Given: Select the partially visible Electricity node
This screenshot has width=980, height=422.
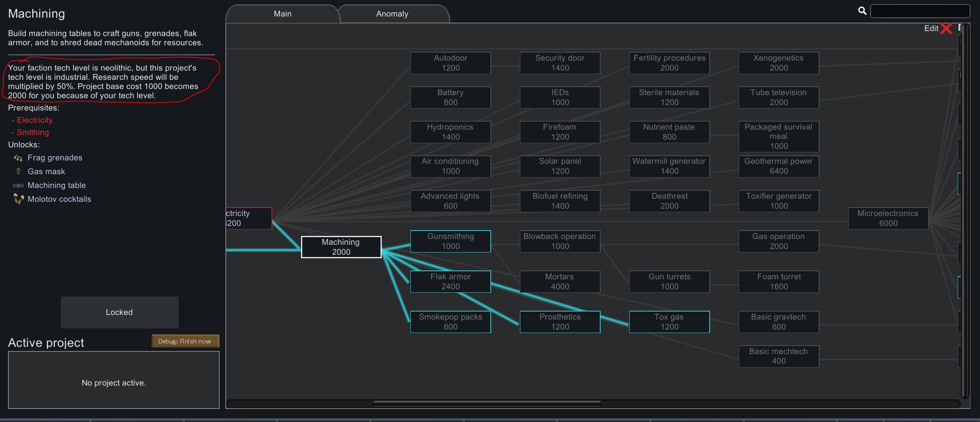Looking at the screenshot, I should [x=249, y=218].
